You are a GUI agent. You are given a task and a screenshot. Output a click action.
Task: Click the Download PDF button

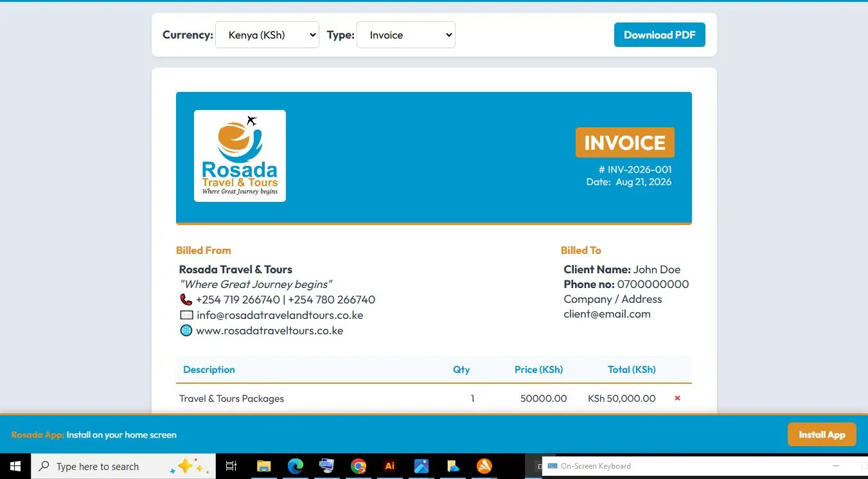point(660,35)
